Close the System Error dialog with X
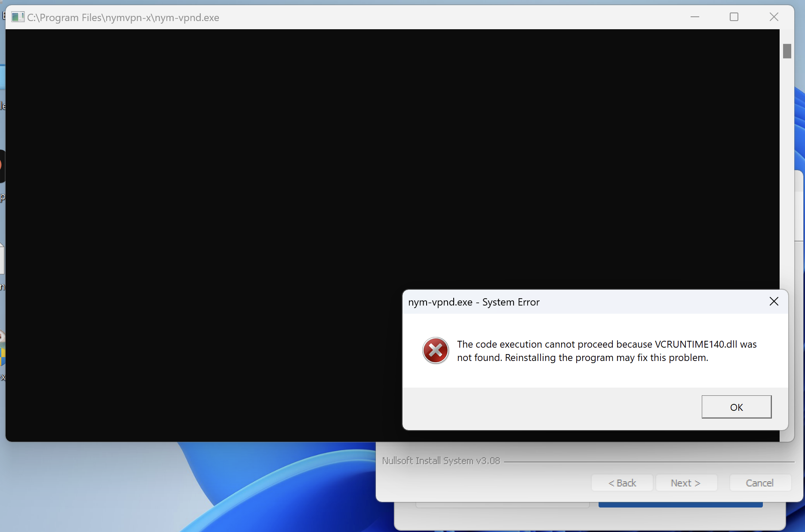 774,302
